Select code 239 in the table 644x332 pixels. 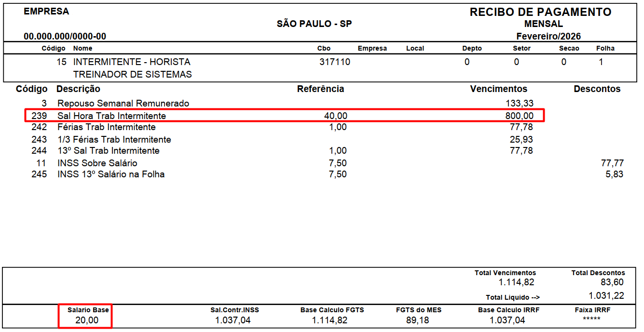(39, 116)
